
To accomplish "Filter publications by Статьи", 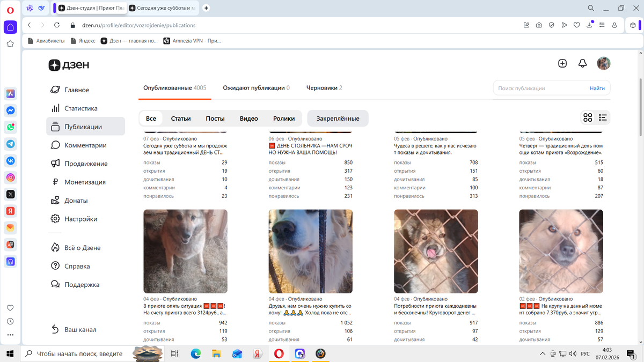I will pyautogui.click(x=181, y=119).
